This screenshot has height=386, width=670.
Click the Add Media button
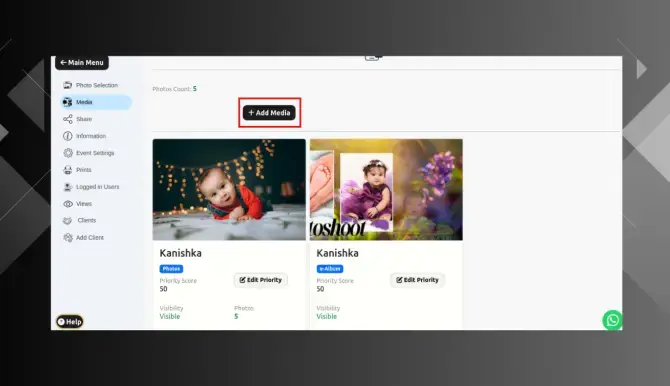click(269, 113)
